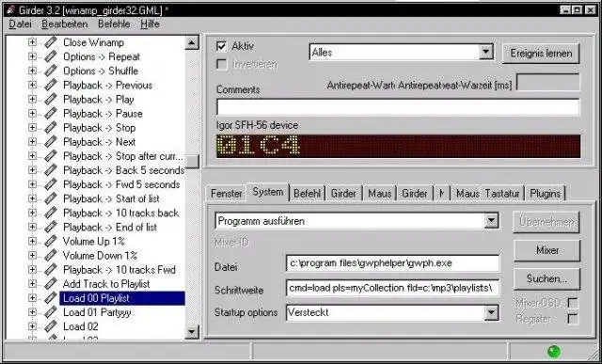The width and height of the screenshot is (602, 364).
Task: Switch to the Plugins tab
Action: coord(546,193)
